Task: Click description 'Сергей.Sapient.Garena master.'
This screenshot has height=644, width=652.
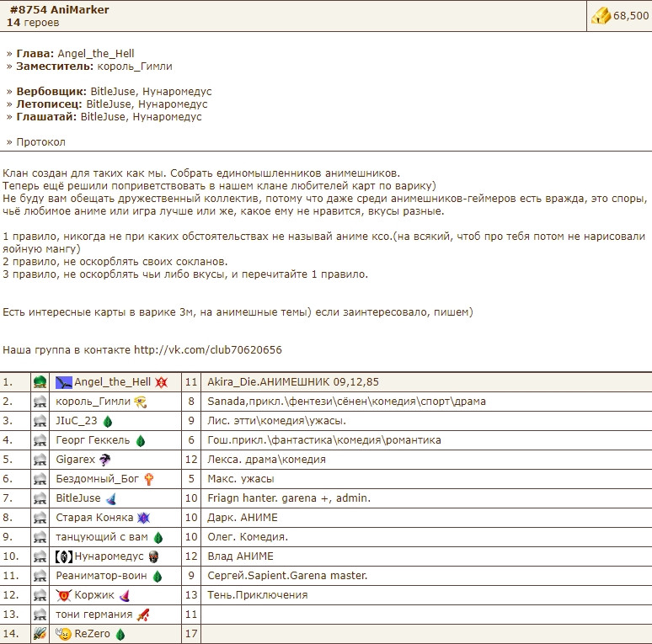Action: [287, 576]
